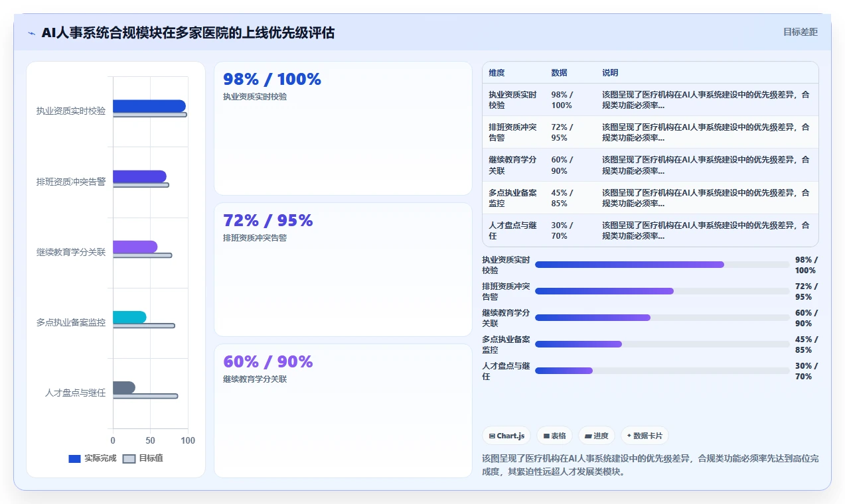Viewport: 845px width, 504px height.
Task: Click the 多点执业备案监控 gray target bar in chart
Action: (144, 326)
